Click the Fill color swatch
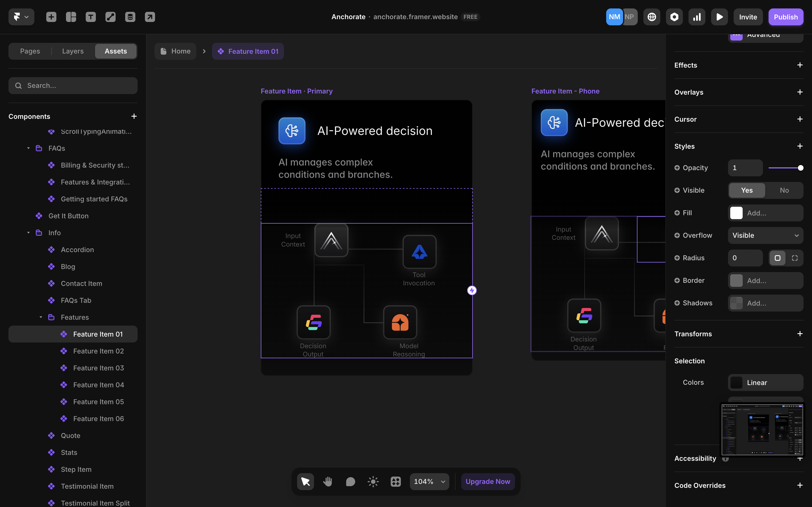This screenshot has width=812, height=507. tap(736, 213)
